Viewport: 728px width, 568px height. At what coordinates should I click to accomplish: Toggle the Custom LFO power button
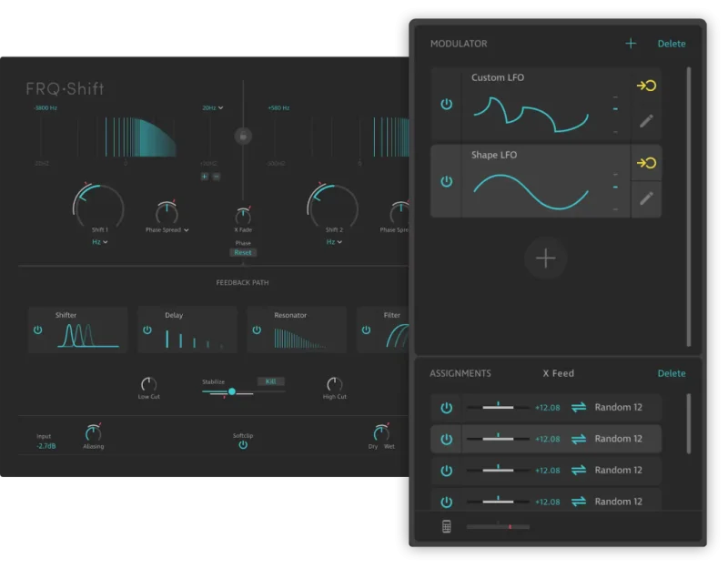(446, 104)
